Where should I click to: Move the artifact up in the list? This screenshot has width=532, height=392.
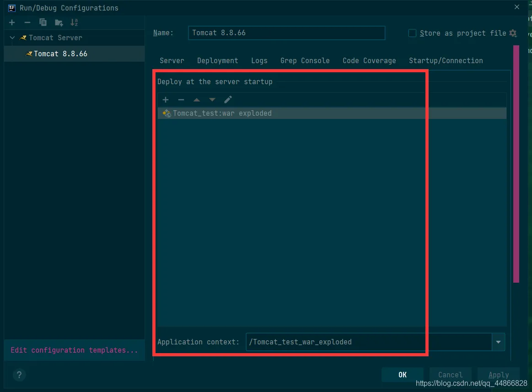click(x=196, y=100)
